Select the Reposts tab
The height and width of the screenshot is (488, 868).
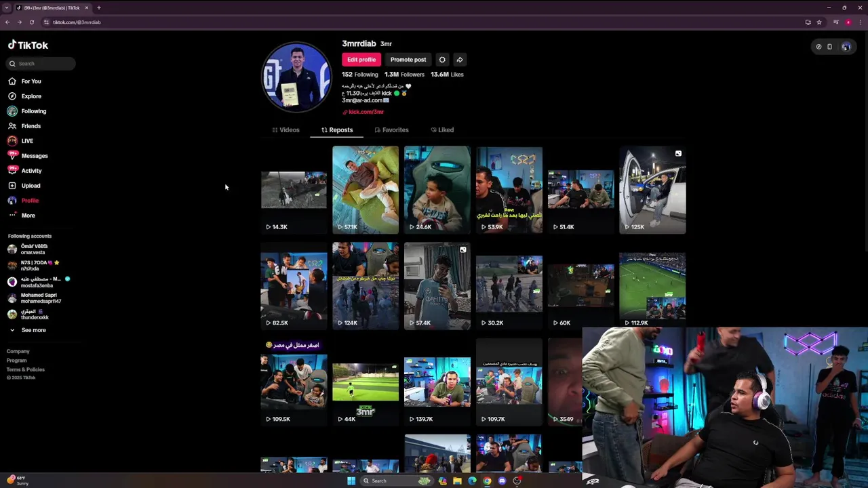pos(337,129)
